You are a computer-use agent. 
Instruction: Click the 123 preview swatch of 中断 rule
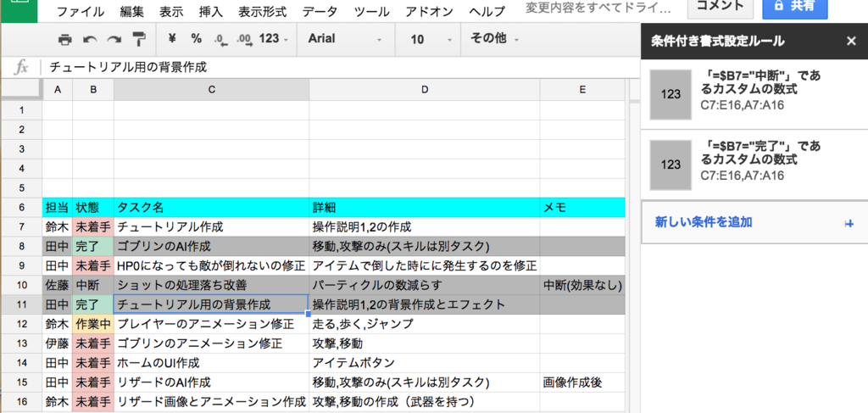tap(670, 95)
